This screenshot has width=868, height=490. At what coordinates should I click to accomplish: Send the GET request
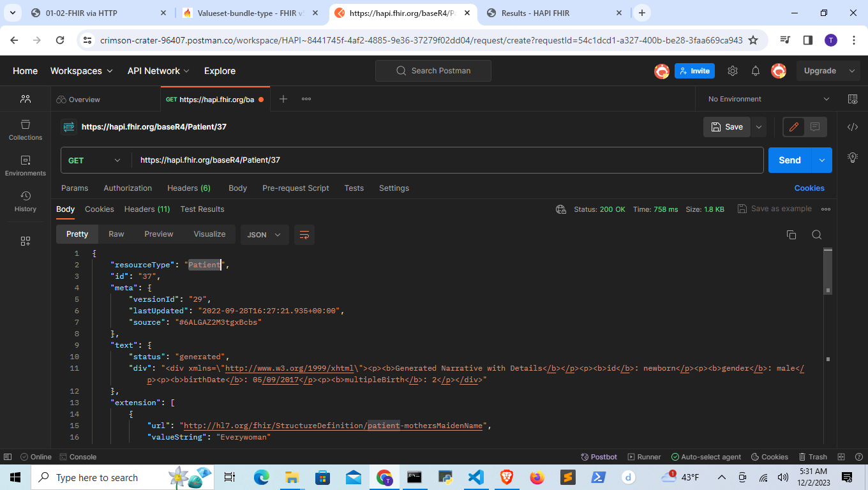789,160
